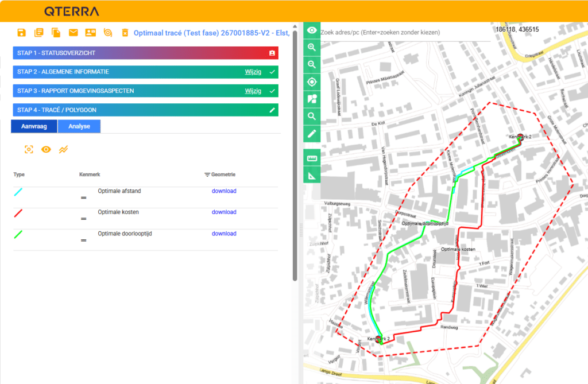This screenshot has width=588, height=384.
Task: Click the equals handle beside Optimale afstand
Action: [84, 197]
